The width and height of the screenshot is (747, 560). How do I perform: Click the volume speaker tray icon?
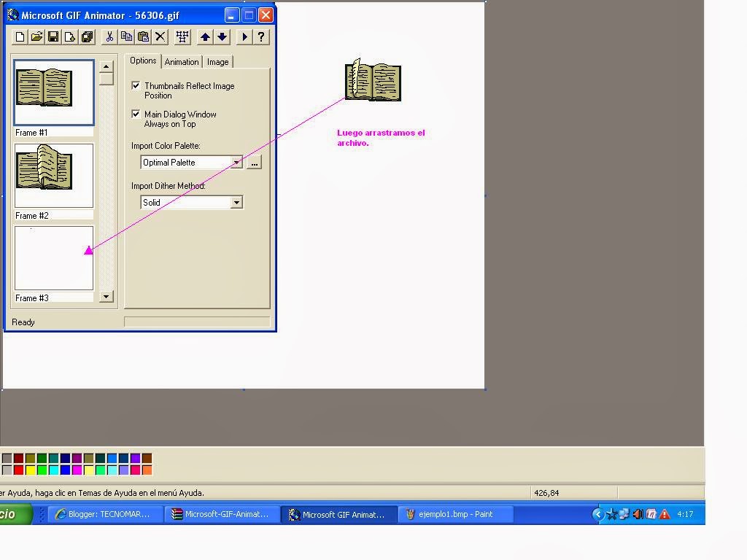point(638,514)
